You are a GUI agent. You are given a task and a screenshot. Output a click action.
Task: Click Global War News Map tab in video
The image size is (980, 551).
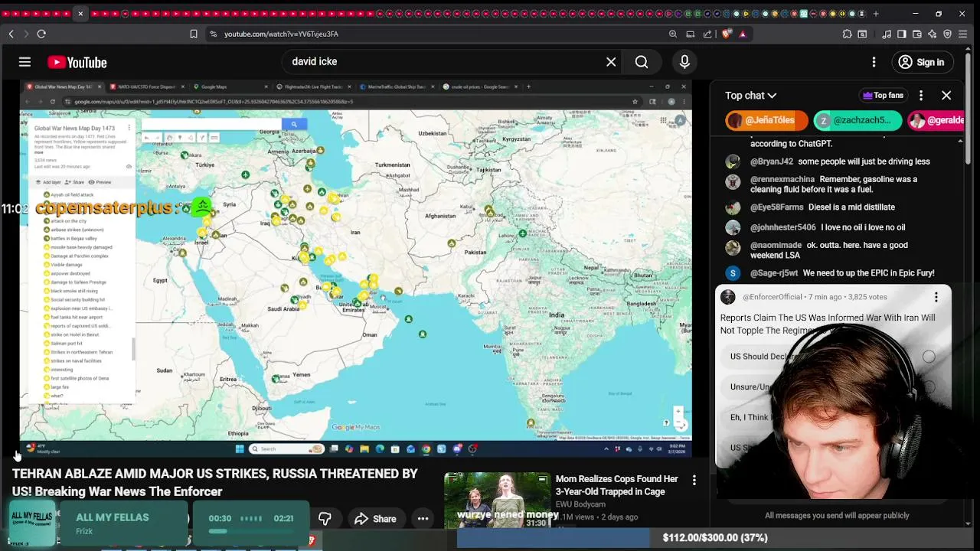coord(62,86)
